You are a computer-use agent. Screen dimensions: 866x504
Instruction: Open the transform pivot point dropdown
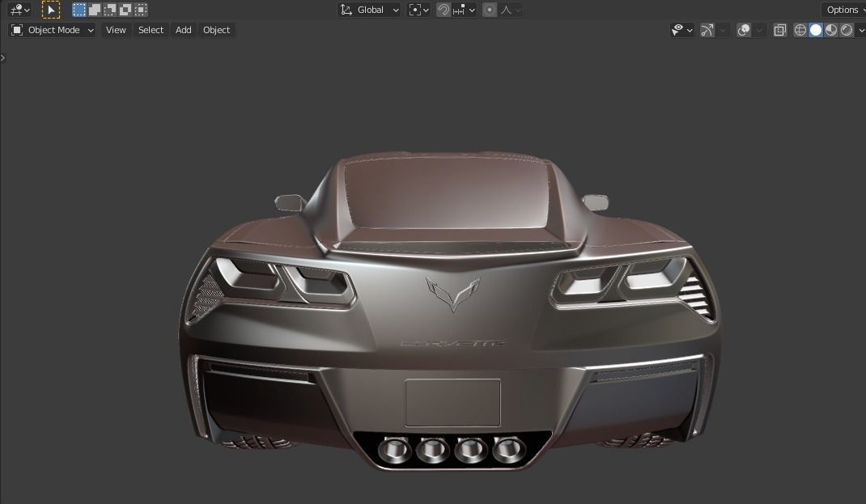point(418,10)
